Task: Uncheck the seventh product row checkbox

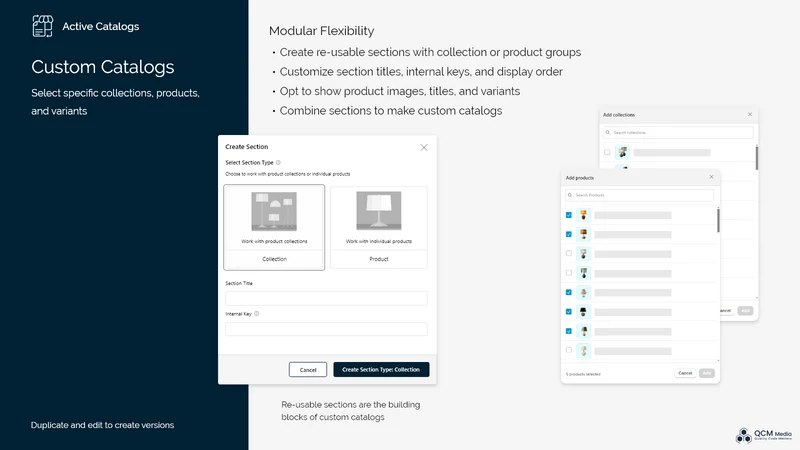Action: point(568,331)
